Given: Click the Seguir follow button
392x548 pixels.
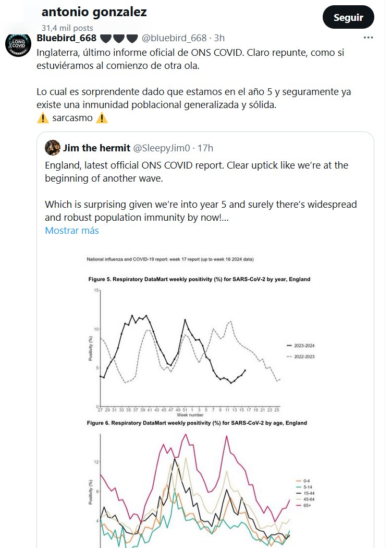Looking at the screenshot, I should [349, 18].
